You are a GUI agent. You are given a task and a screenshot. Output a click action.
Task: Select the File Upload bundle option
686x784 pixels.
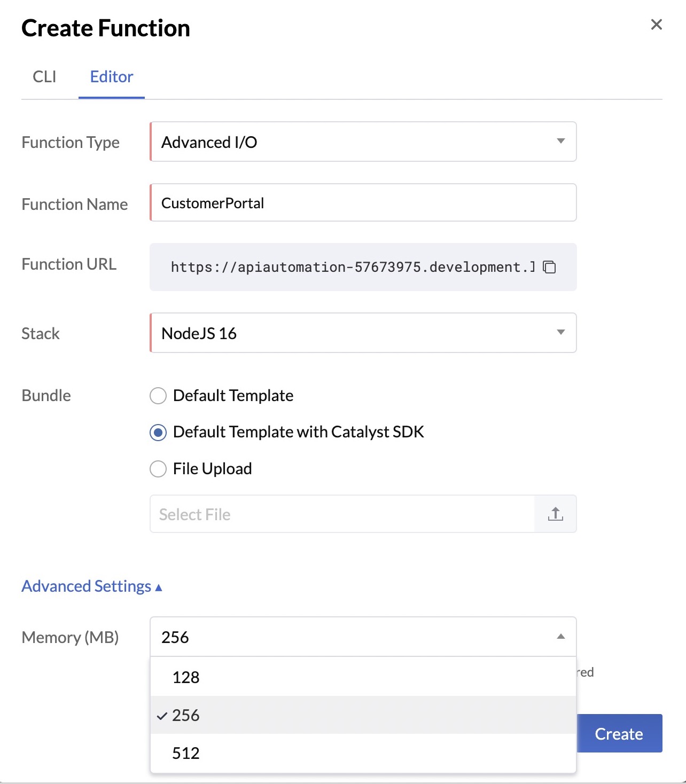click(158, 469)
